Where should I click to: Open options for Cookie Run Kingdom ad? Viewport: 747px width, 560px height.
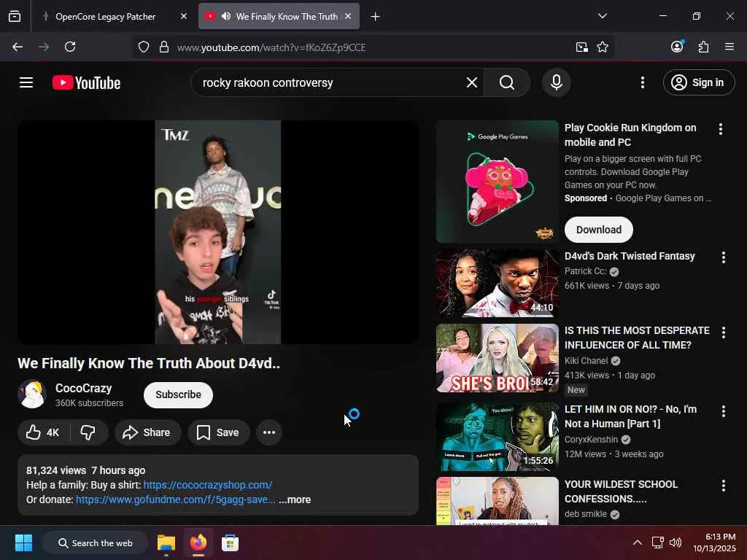point(720,129)
